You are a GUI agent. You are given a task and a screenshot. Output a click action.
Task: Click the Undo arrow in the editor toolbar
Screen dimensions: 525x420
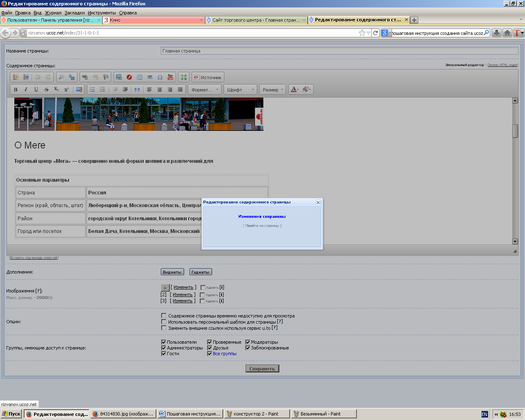pos(38,77)
